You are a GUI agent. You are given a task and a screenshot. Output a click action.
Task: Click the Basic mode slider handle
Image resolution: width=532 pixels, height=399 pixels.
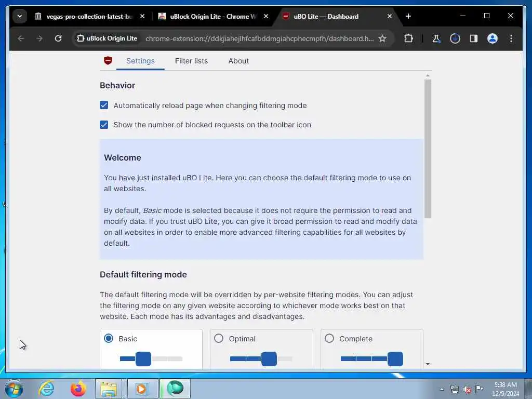pos(143,358)
